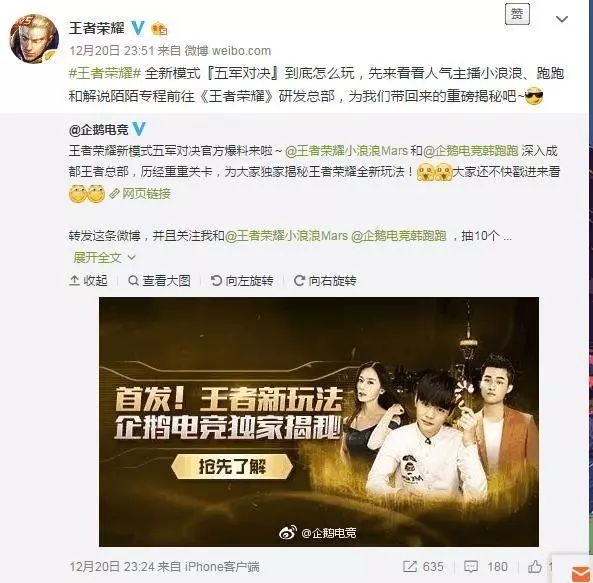Open @王者荣耀小浪浪Mars mention in first paragraph
Viewport: 593px width, 583px height.
tap(346, 151)
